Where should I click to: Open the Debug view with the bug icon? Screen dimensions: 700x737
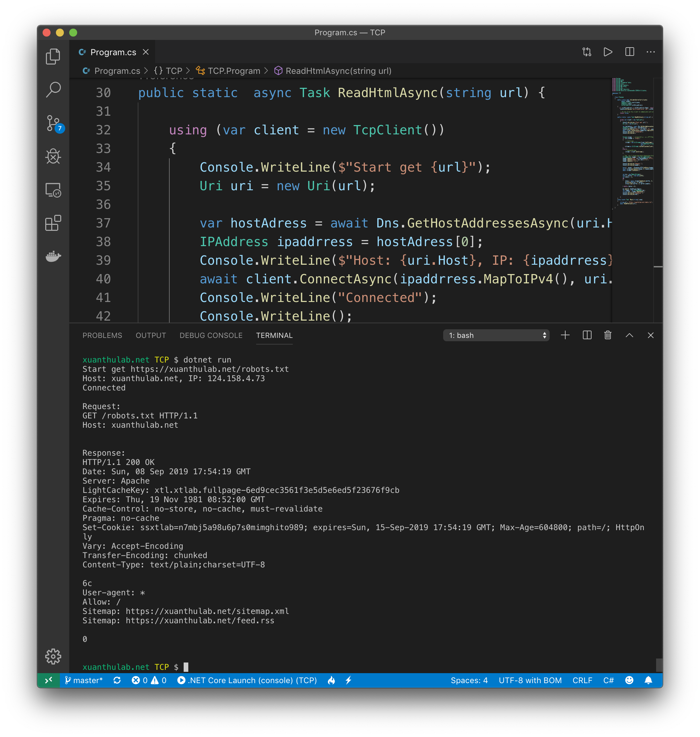click(x=53, y=156)
